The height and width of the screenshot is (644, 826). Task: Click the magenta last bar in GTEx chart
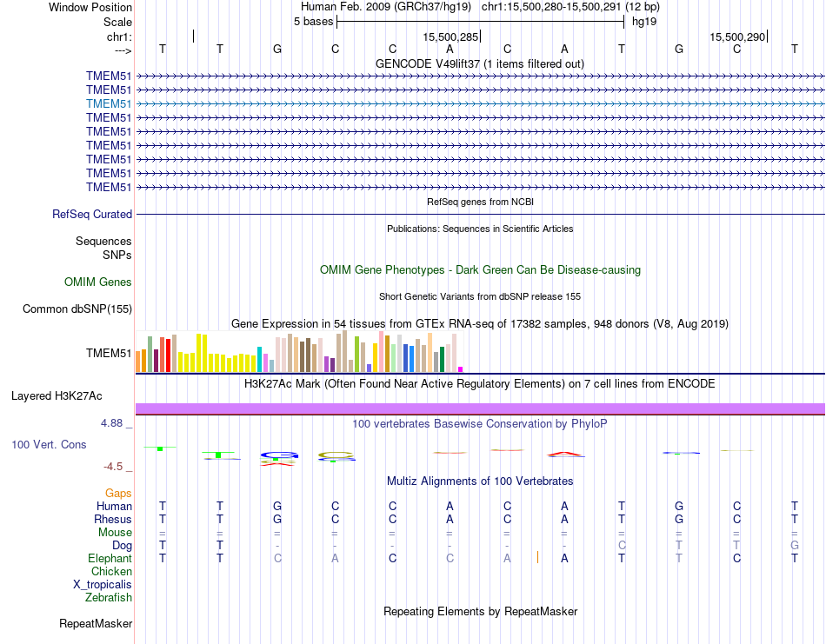pos(461,369)
